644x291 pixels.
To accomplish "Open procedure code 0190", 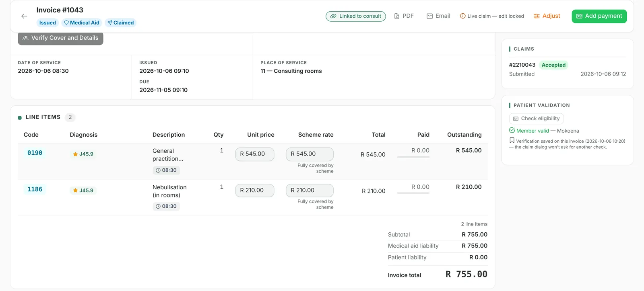I will point(35,153).
